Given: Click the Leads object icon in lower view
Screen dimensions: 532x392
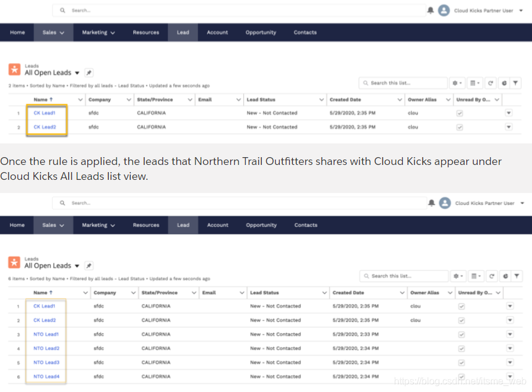Looking at the screenshot, I should pyautogui.click(x=14, y=262).
